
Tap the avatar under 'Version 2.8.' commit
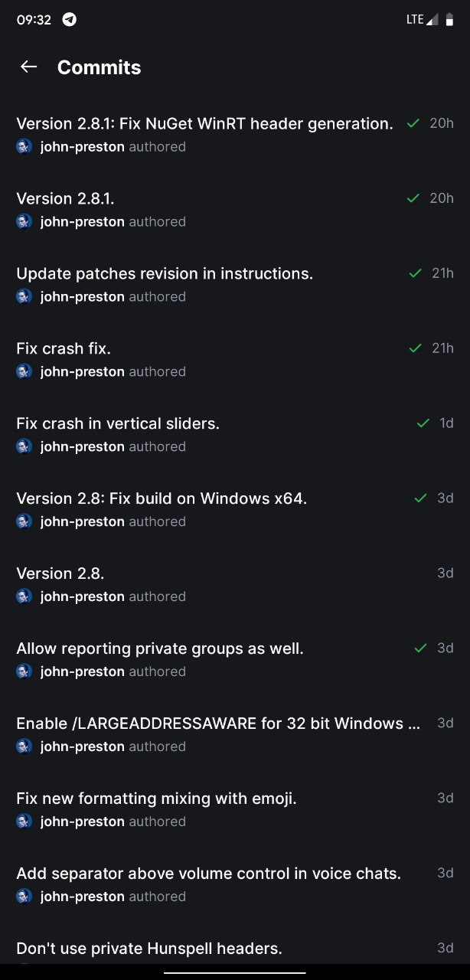(24, 596)
